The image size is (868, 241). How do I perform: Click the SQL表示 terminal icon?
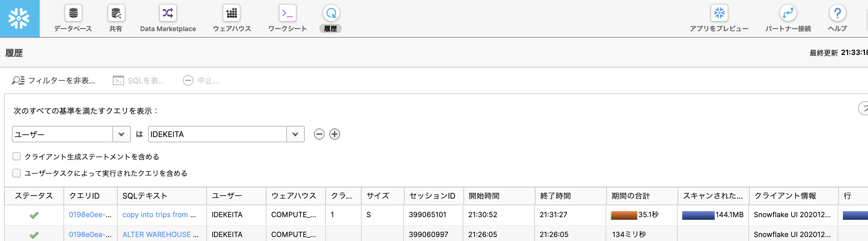(118, 80)
